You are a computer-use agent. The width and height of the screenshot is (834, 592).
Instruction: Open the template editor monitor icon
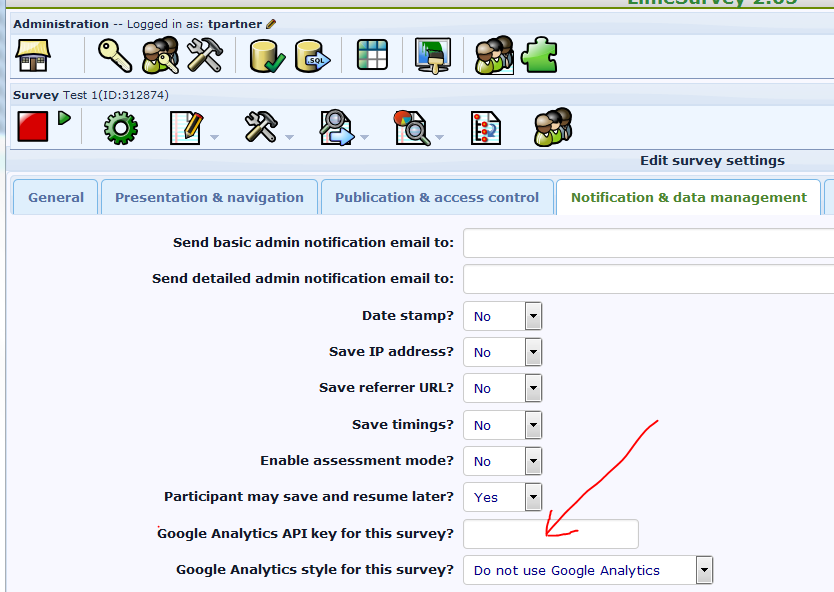coord(433,56)
